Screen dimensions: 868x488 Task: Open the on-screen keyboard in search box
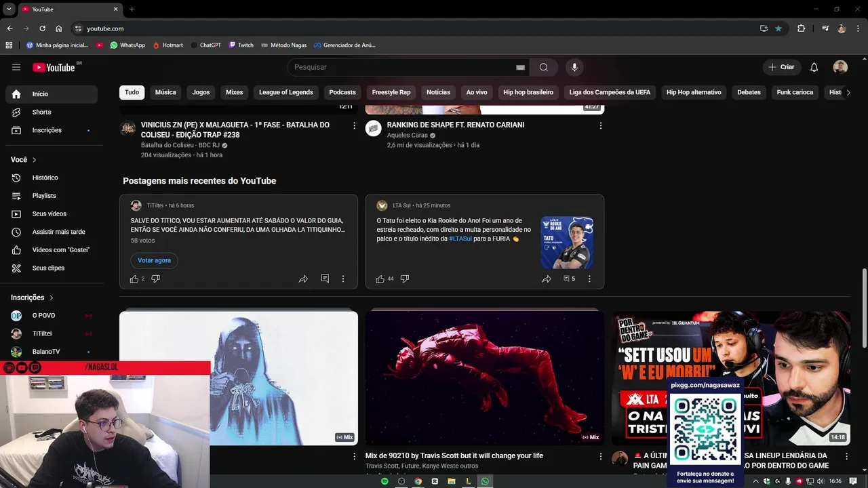pos(520,67)
